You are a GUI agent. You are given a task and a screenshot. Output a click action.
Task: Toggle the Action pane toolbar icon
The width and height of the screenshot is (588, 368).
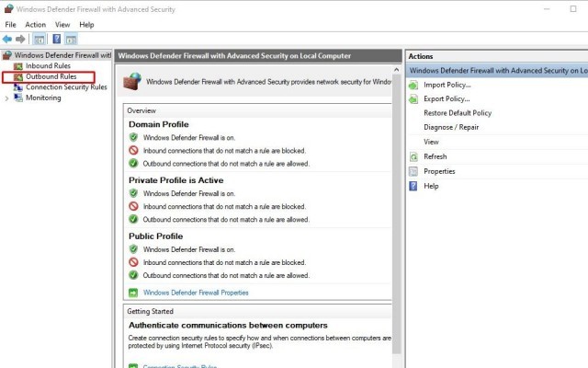point(71,39)
